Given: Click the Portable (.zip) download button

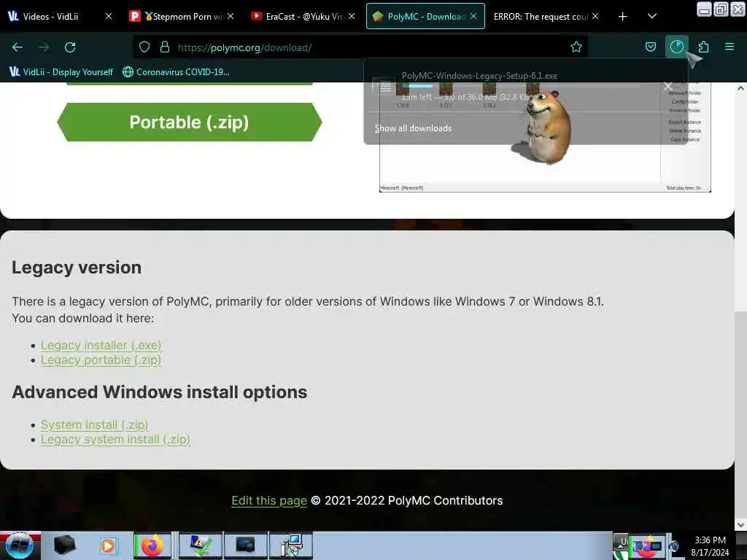Looking at the screenshot, I should [190, 122].
